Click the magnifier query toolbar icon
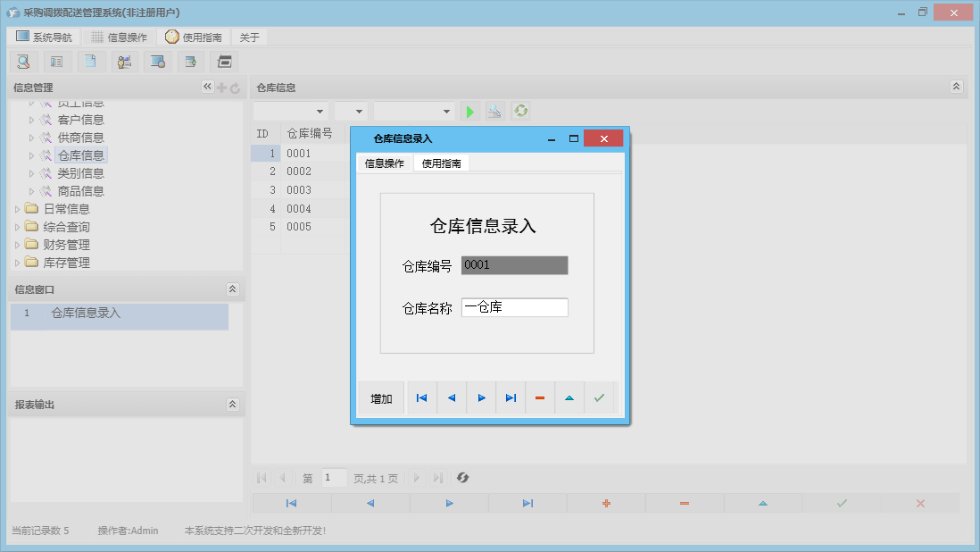Image resolution: width=980 pixels, height=552 pixels. [23, 61]
